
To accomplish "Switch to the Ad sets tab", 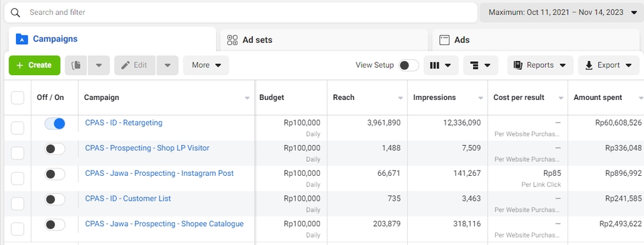I will pyautogui.click(x=324, y=40).
